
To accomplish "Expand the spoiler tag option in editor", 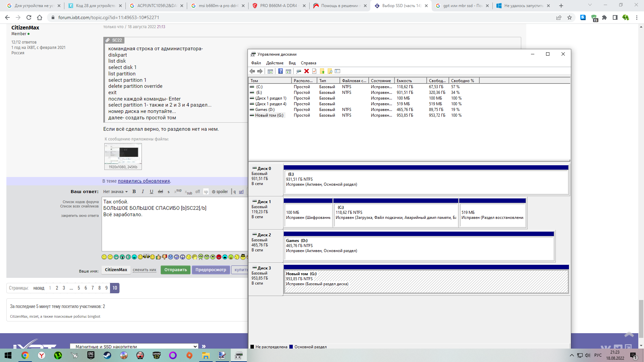I will [220, 192].
